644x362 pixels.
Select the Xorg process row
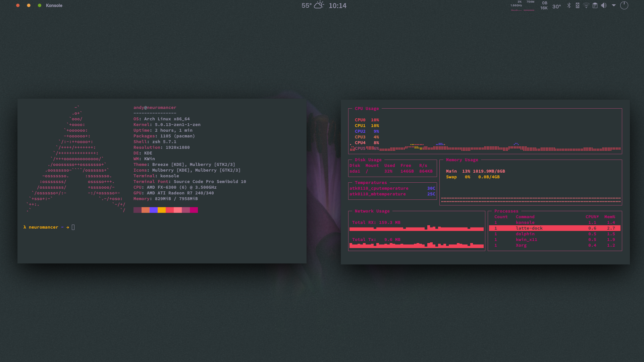click(x=555, y=245)
